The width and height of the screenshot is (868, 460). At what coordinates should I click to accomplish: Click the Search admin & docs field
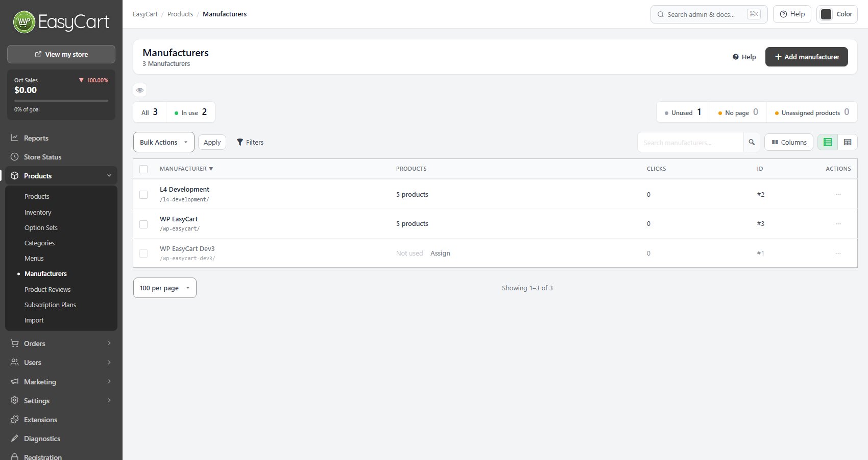[709, 14]
